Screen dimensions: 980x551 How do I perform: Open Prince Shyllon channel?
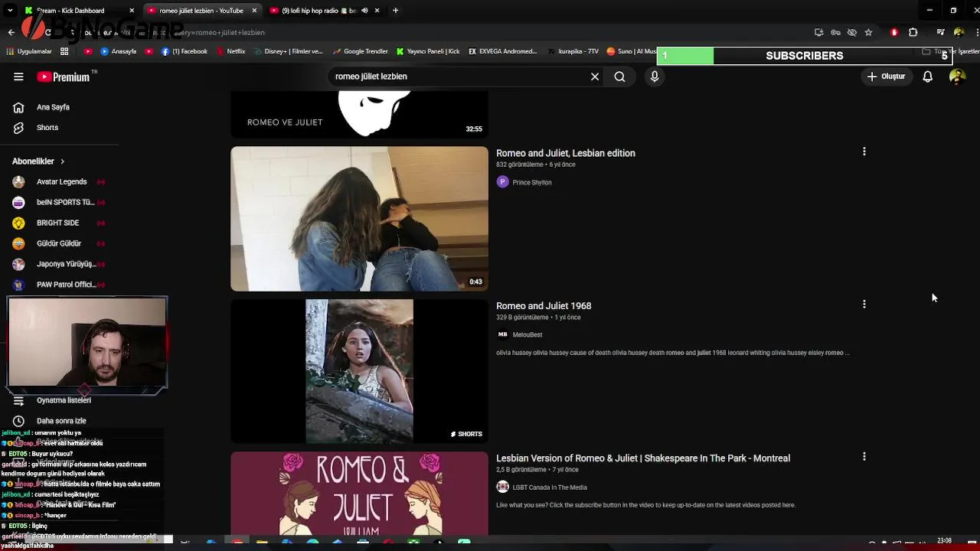click(532, 182)
